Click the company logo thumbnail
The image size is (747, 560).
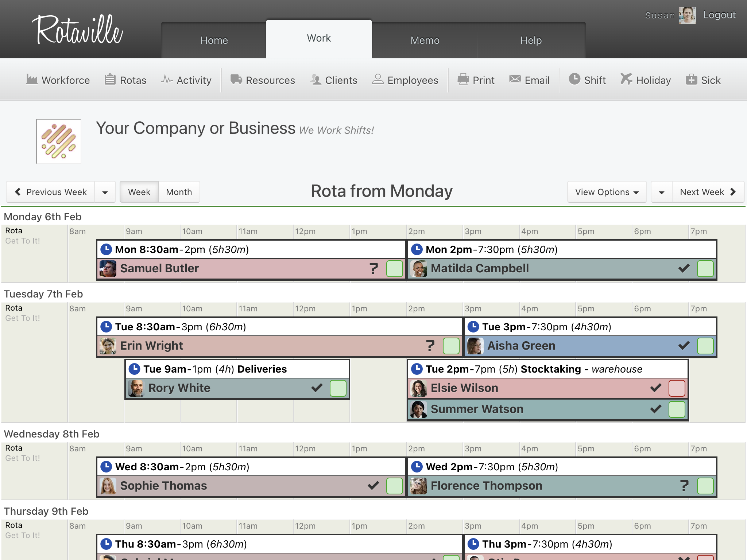(x=59, y=141)
